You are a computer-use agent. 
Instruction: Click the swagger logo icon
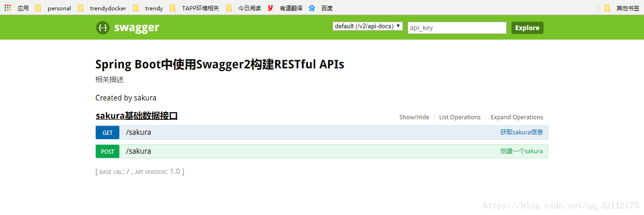tap(102, 27)
